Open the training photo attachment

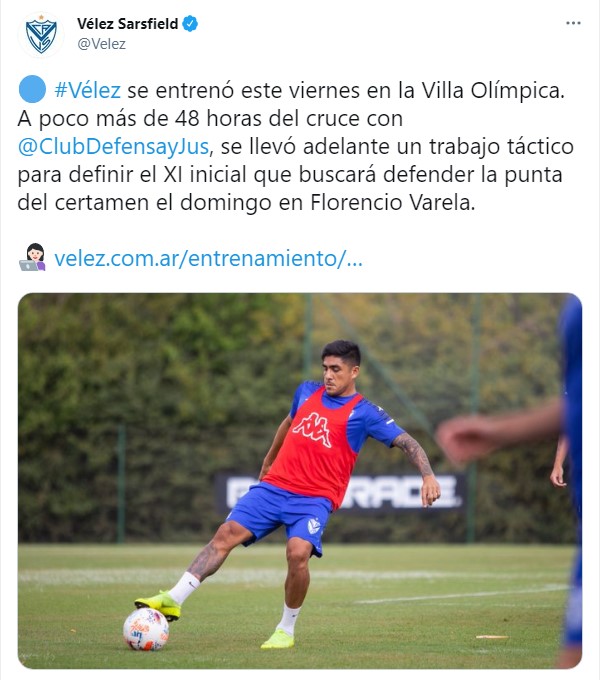tap(300, 481)
